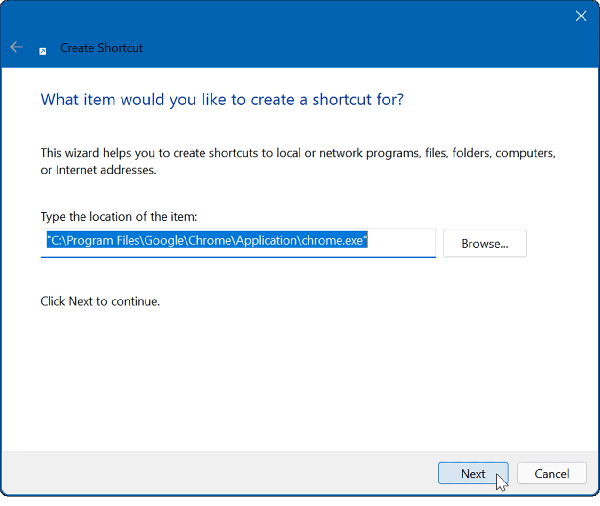Click the small shortcut icon beside Create Shortcut
The height and width of the screenshot is (506, 600).
[42, 48]
